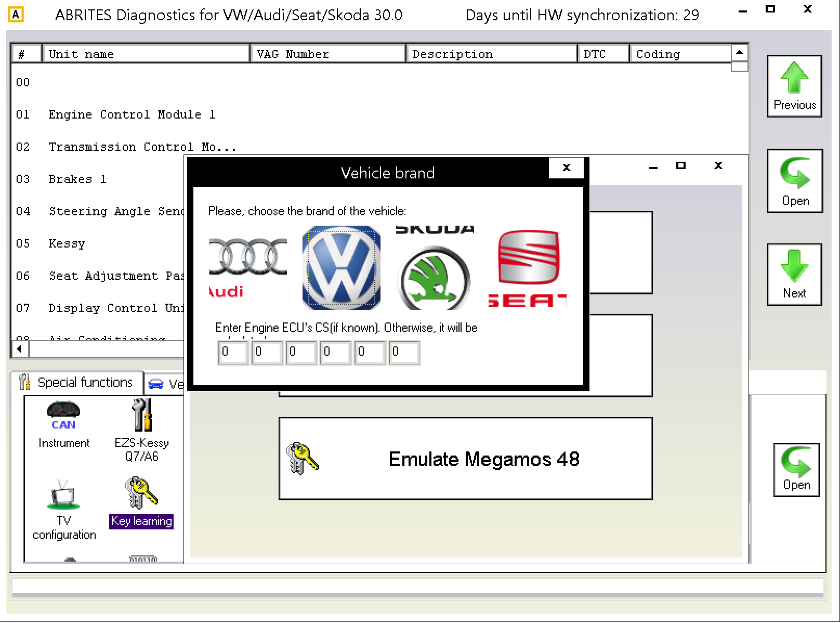
Task: Switch to the Special functions tab
Action: coord(76,383)
